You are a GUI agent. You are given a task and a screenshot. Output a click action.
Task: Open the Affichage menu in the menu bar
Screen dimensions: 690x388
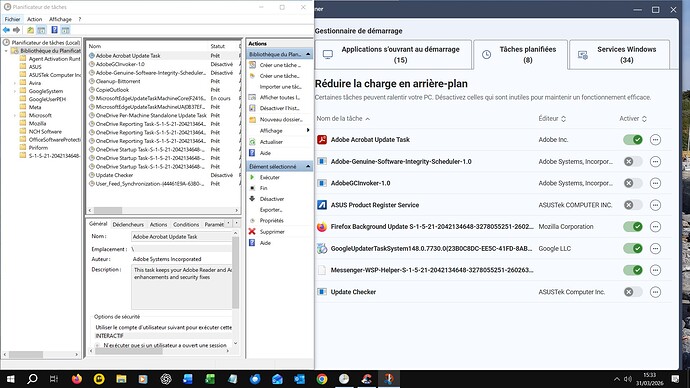[x=60, y=19]
